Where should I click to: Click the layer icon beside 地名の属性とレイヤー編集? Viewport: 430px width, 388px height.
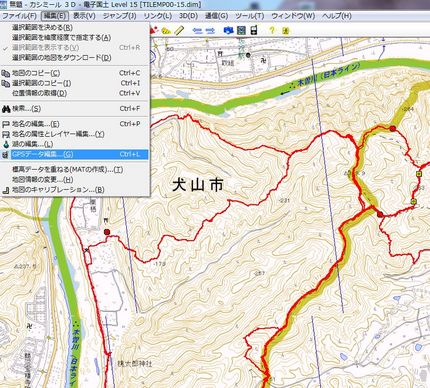(6, 134)
